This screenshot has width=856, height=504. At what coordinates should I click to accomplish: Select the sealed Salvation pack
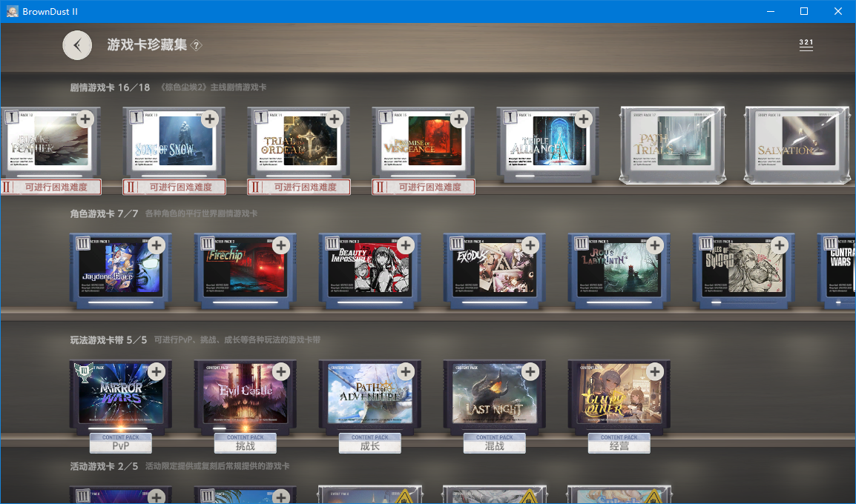(x=797, y=145)
